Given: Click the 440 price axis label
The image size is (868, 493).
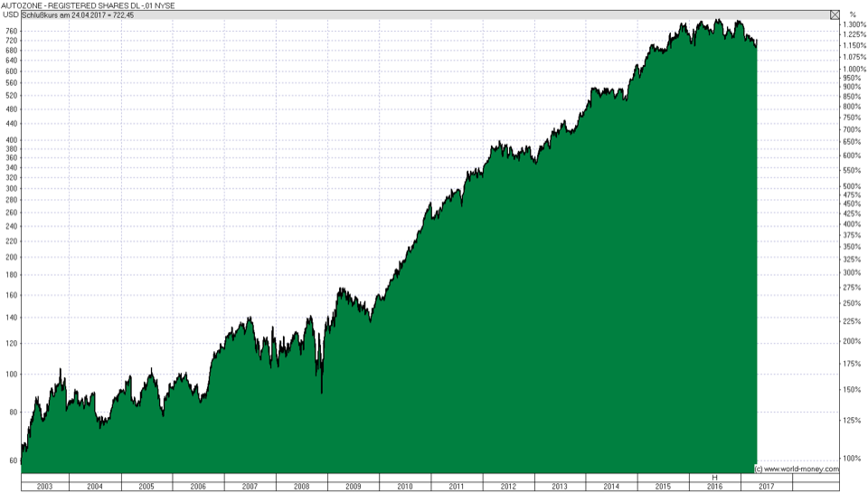Looking at the screenshot, I should click(x=12, y=124).
